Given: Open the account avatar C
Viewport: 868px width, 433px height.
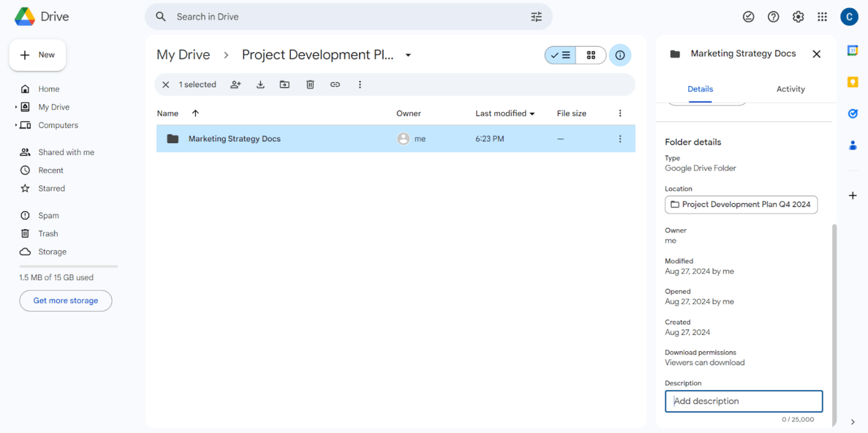Looking at the screenshot, I should (849, 17).
